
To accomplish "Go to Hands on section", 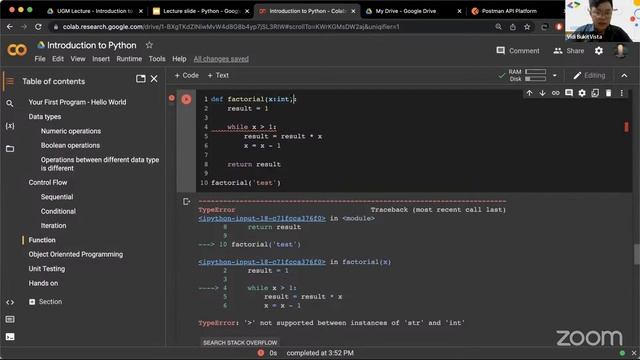I will click(x=43, y=283).
